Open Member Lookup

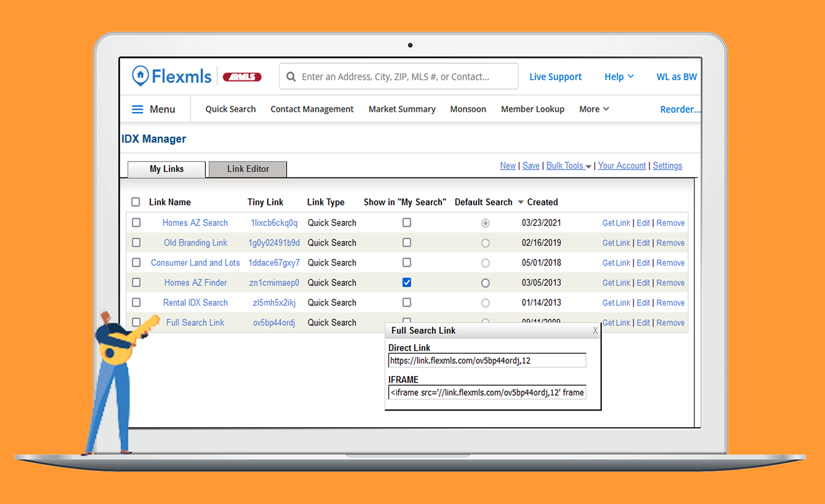(532, 109)
